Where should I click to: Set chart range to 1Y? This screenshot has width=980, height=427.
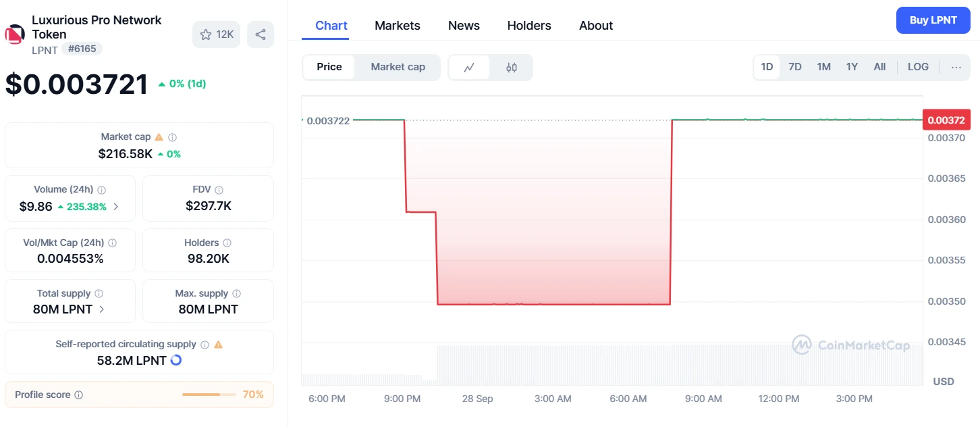pyautogui.click(x=852, y=67)
